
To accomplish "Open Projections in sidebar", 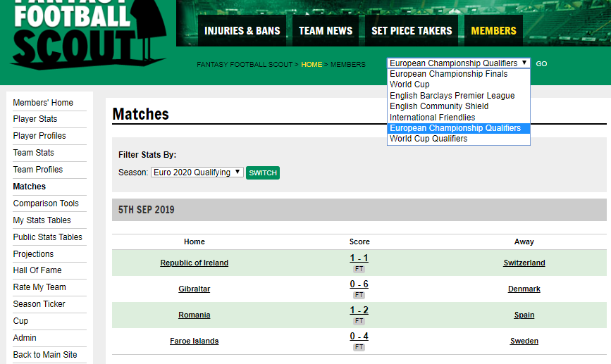I will click(33, 254).
